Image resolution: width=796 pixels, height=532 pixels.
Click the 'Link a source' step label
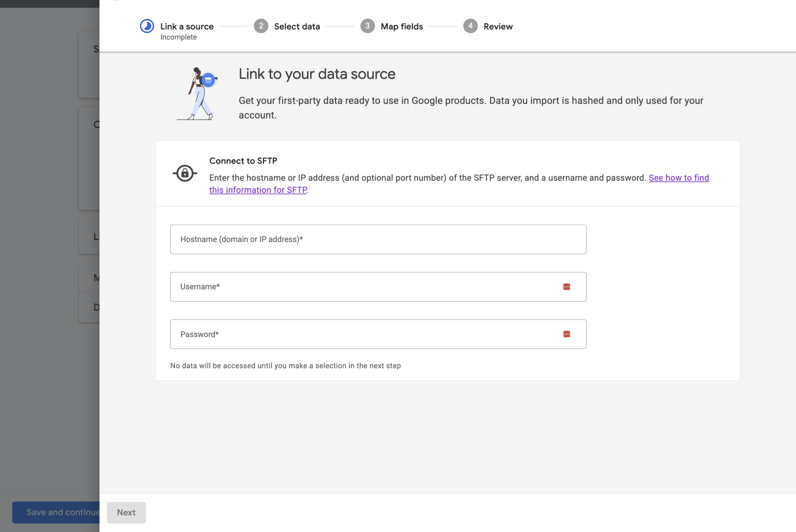point(187,26)
